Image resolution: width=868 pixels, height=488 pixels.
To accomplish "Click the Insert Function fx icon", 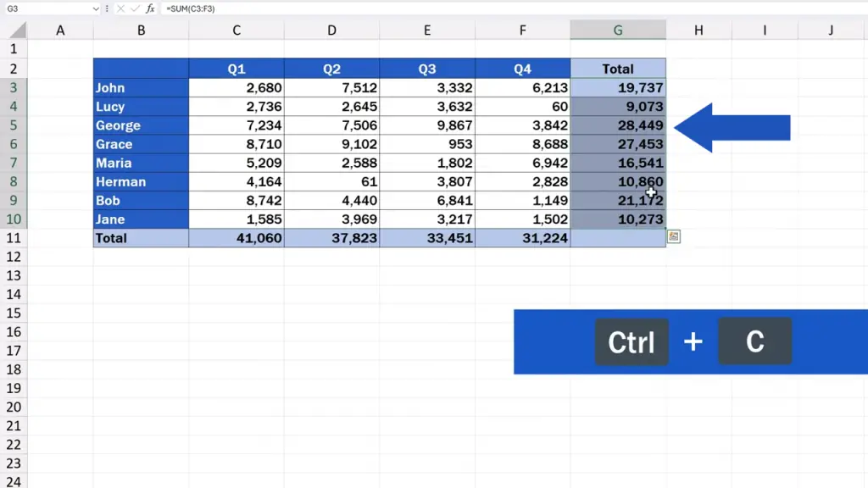I will coord(150,8).
